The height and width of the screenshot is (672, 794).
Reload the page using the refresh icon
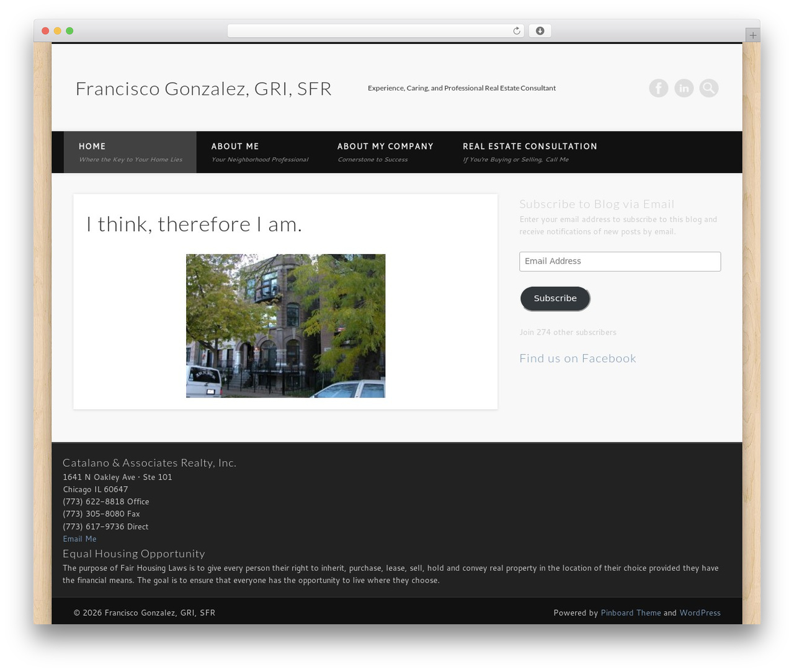coord(517,31)
